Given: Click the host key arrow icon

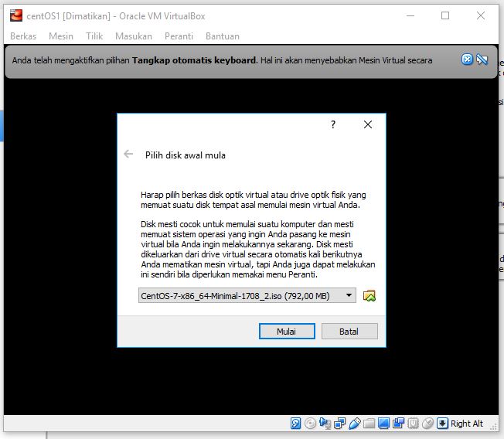Looking at the screenshot, I should tap(442, 424).
